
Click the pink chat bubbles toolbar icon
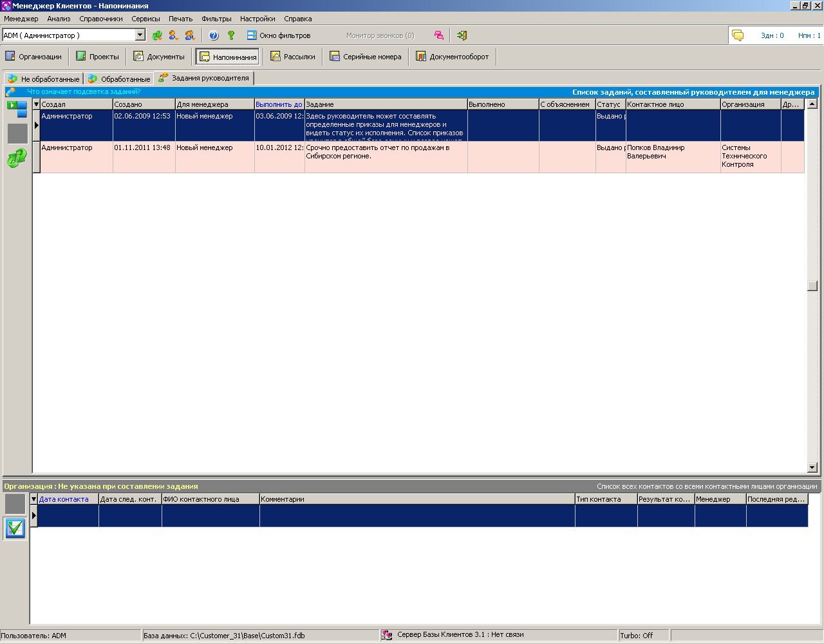438,36
